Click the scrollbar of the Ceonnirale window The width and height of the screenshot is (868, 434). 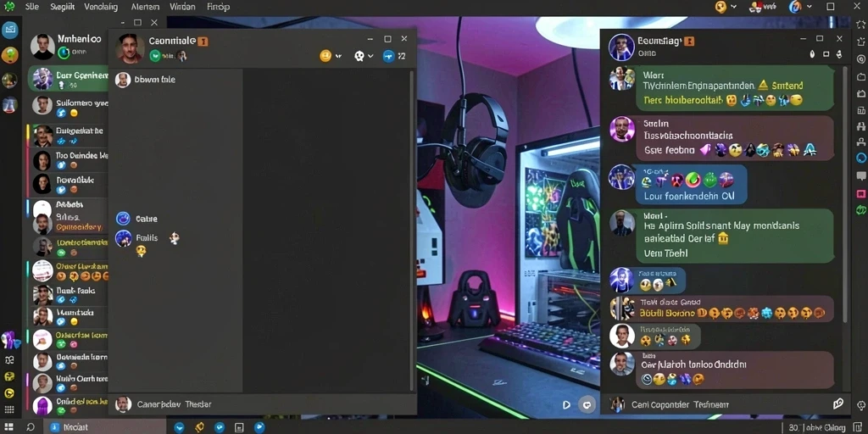click(411, 230)
